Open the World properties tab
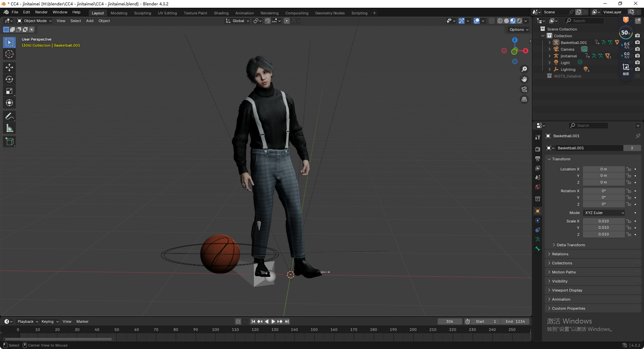 click(538, 187)
